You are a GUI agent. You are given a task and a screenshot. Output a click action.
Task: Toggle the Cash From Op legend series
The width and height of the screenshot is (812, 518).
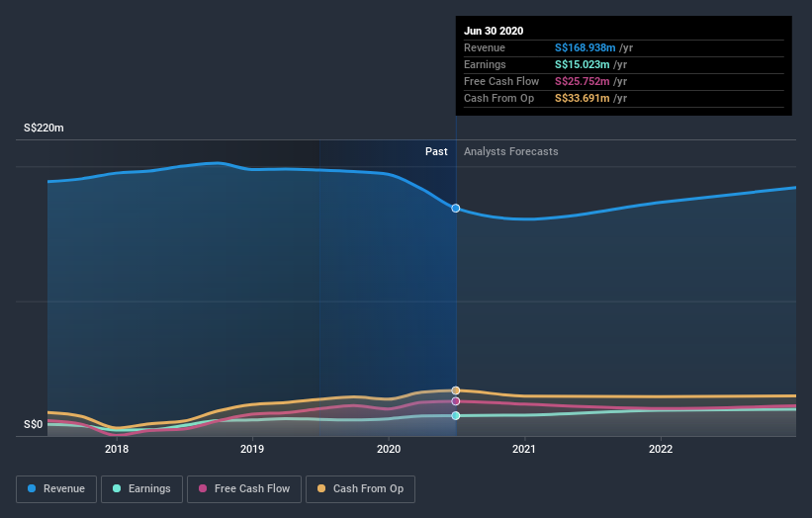pos(360,489)
